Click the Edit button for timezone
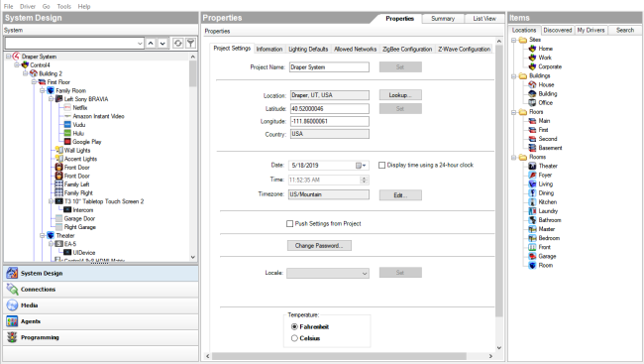This screenshot has height=364, width=644. pyautogui.click(x=400, y=195)
